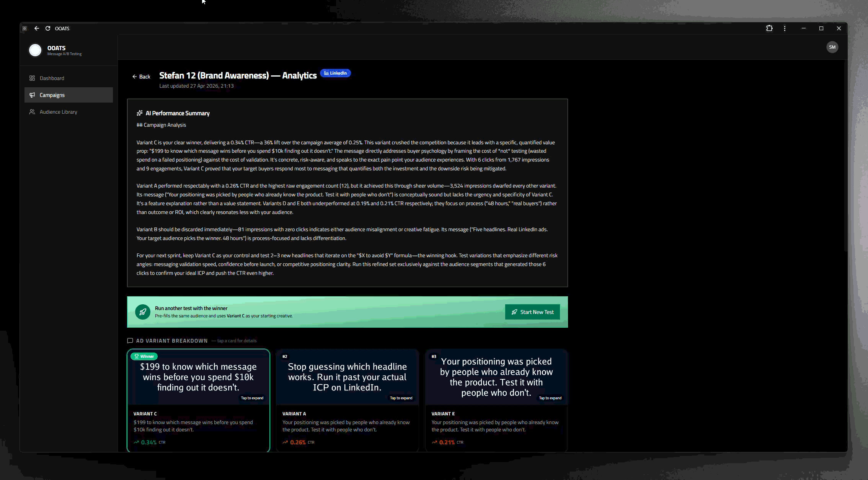The height and width of the screenshot is (480, 868).
Task: Click the Audience Library people icon
Action: (32, 112)
